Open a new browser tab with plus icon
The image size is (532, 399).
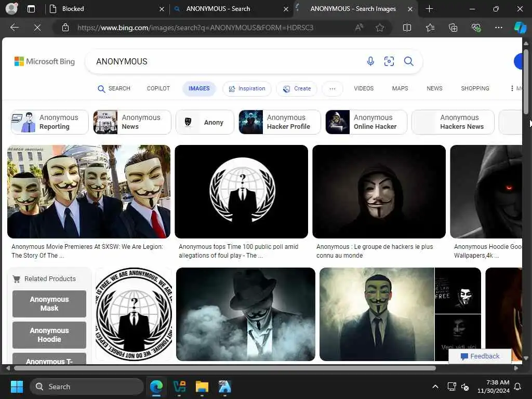tap(429, 9)
